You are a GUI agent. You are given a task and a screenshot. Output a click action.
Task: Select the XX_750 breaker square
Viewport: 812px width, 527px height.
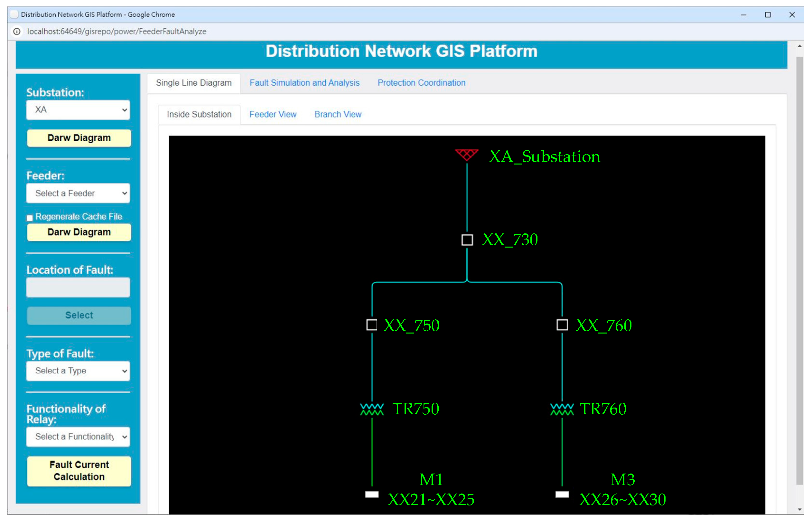point(372,325)
